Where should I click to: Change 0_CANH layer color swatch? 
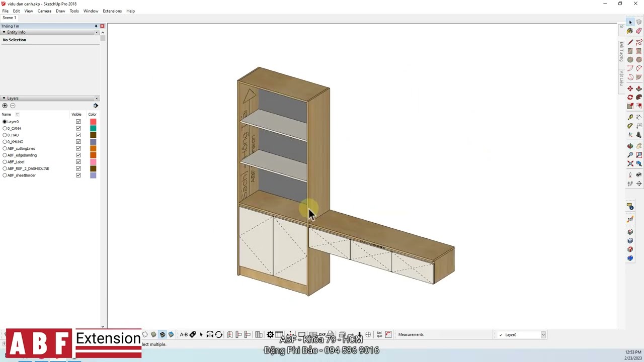(93, 128)
